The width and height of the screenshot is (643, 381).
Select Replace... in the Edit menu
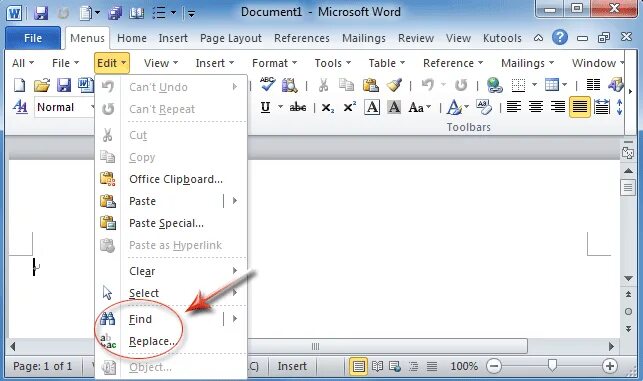click(152, 341)
